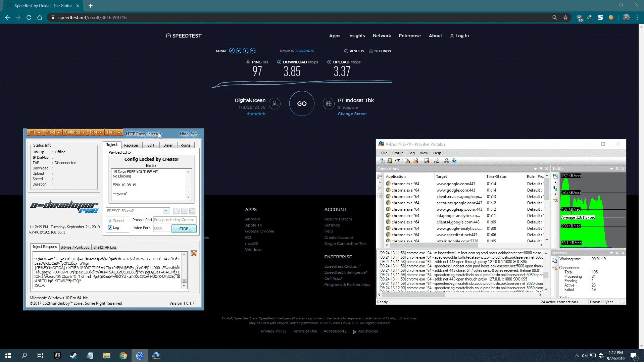Open Statistics panel dropdown arrow

click(x=611, y=253)
